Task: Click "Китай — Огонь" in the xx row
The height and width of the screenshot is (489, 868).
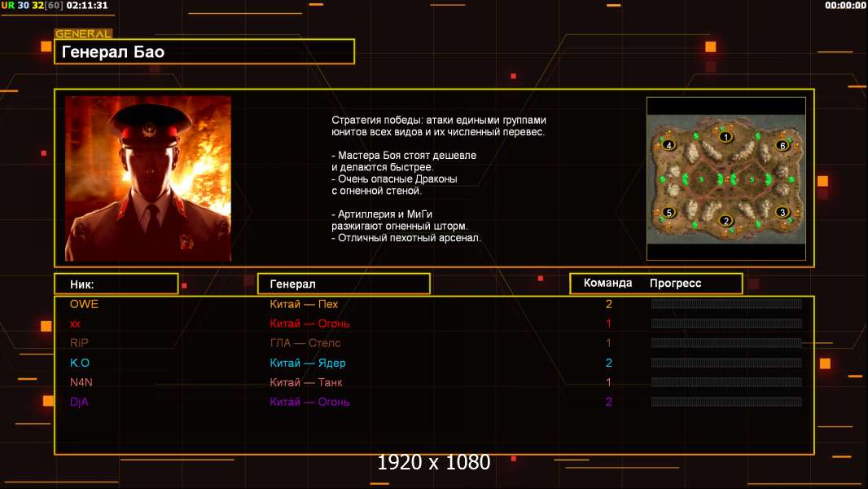Action: tap(309, 324)
